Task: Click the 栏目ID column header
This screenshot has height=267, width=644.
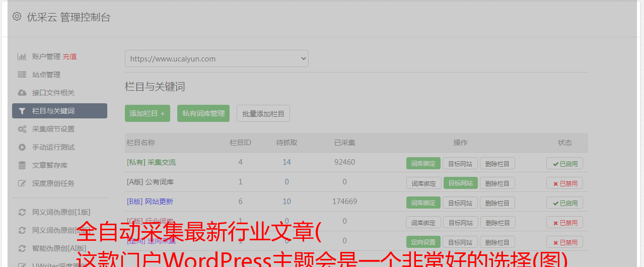Action: [x=240, y=143]
